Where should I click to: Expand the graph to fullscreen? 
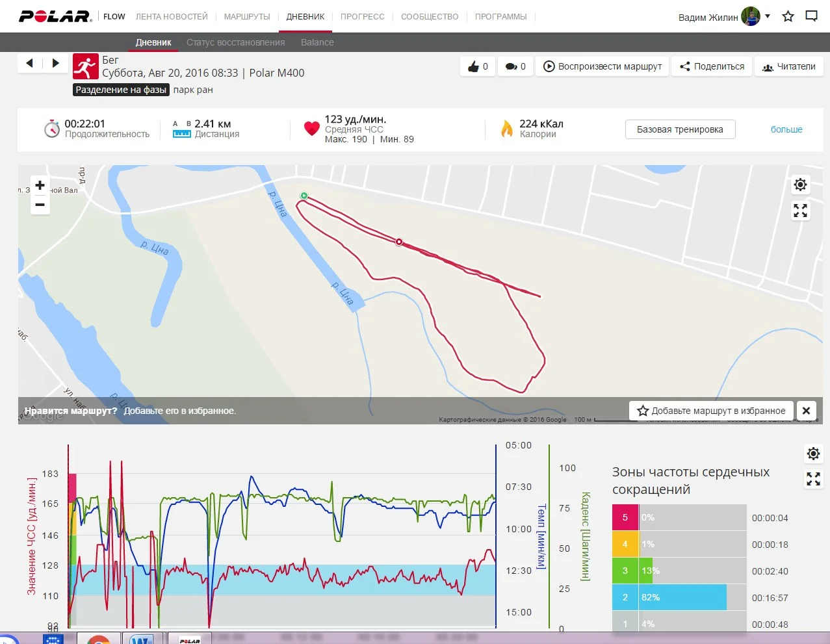tap(813, 479)
